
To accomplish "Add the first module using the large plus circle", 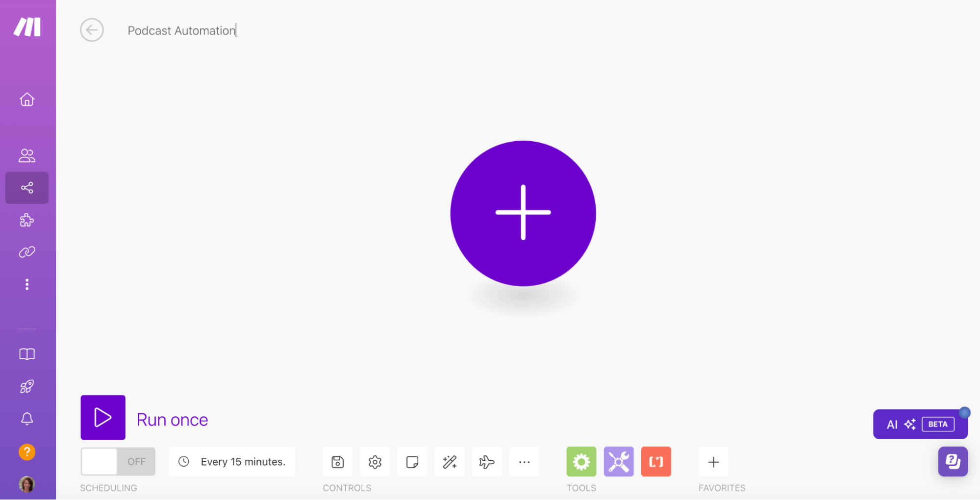I will 523,213.
